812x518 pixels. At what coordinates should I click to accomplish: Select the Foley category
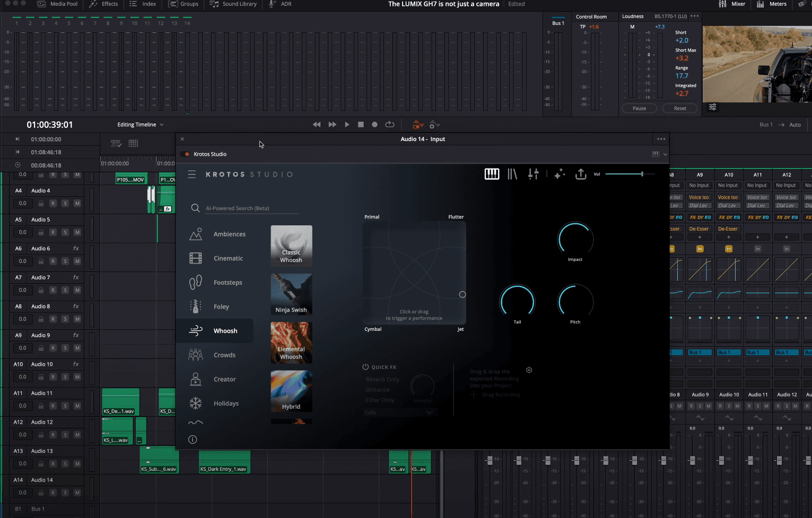(215, 307)
